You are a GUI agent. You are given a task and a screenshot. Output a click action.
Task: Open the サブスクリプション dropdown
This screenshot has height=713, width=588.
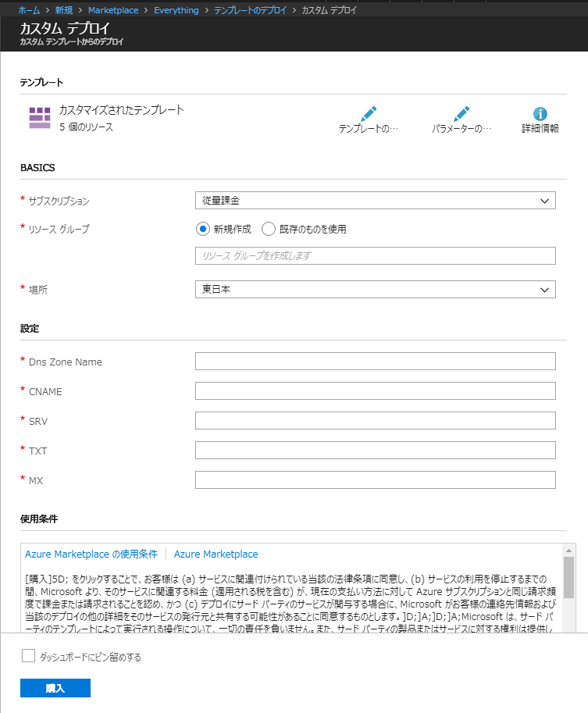[375, 201]
